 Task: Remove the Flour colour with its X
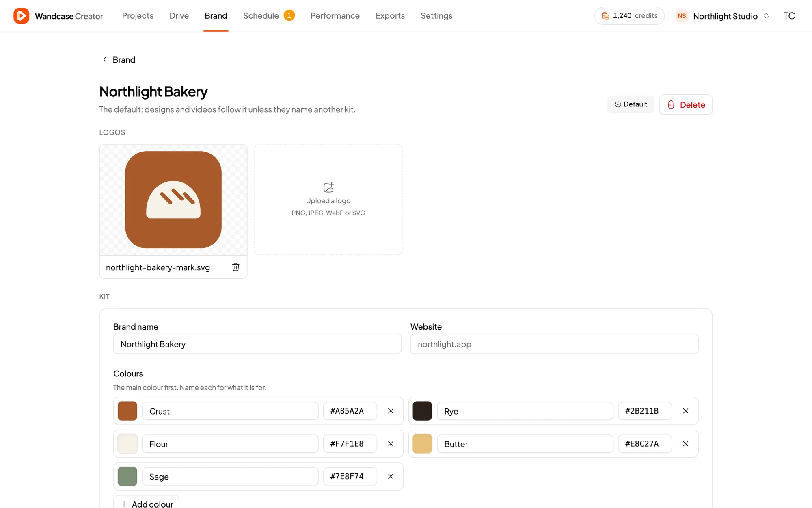(x=391, y=444)
